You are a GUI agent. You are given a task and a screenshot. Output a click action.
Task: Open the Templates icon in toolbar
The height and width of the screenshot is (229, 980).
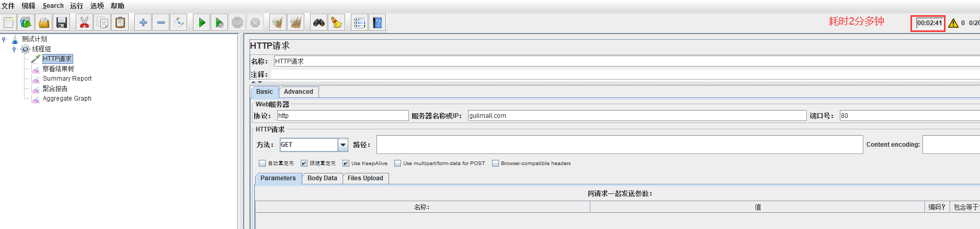click(x=26, y=23)
